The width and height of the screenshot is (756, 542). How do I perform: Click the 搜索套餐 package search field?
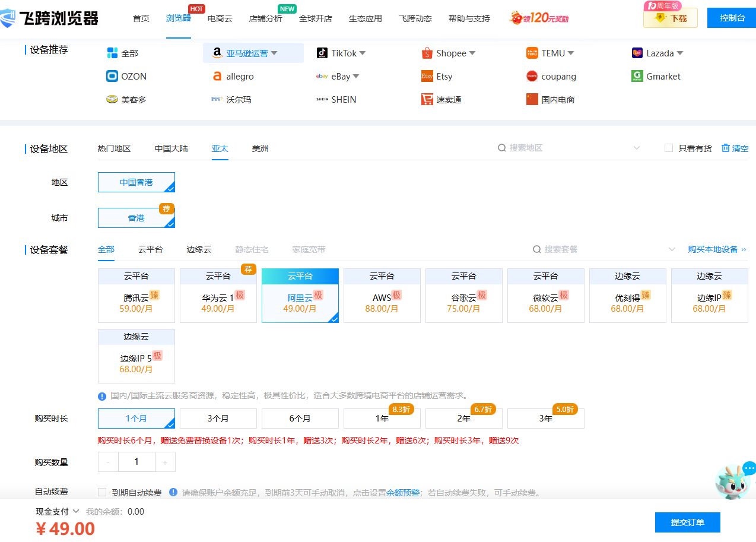point(599,249)
